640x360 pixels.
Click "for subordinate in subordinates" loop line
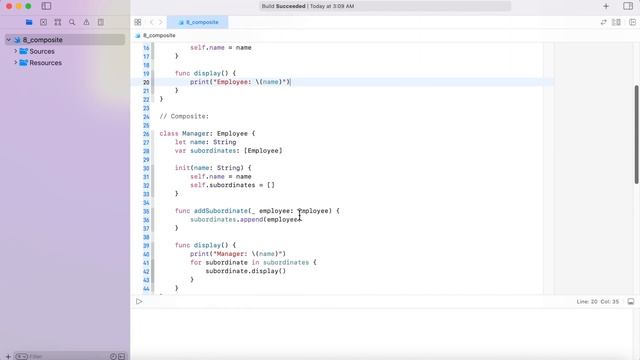coord(253,262)
